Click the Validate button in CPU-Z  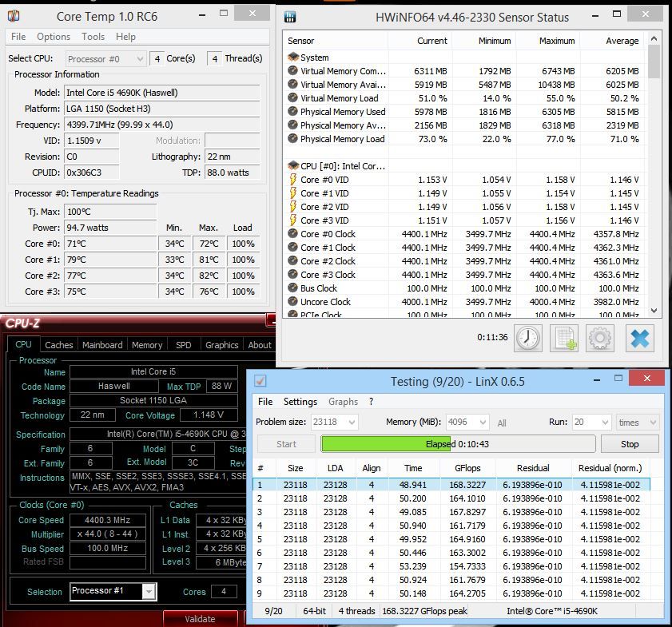point(200,618)
